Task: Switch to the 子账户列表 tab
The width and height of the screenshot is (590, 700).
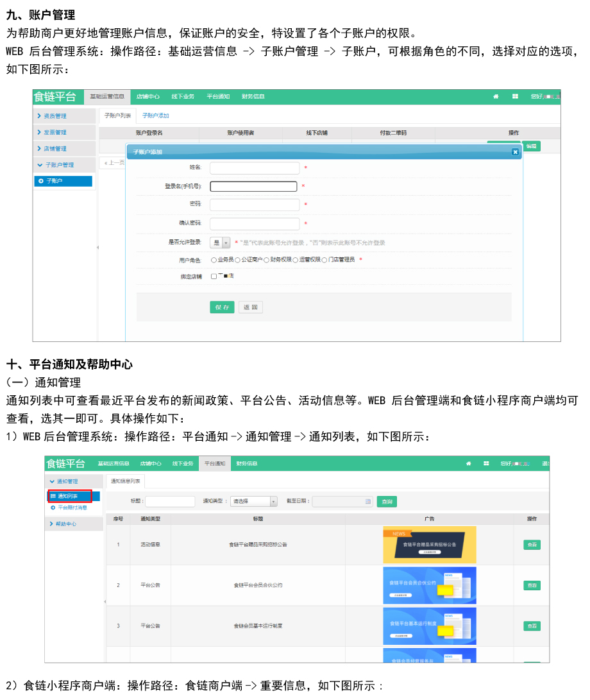Action: pos(117,115)
